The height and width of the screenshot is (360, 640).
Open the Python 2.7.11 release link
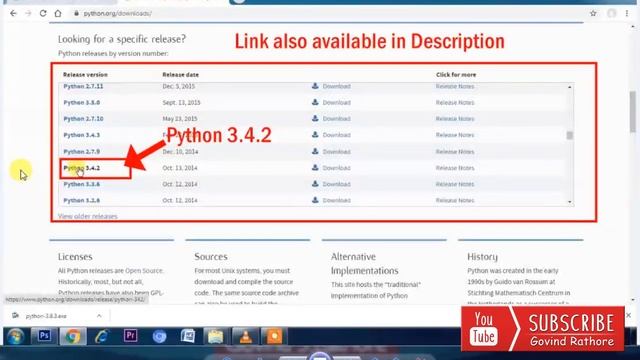click(x=83, y=86)
